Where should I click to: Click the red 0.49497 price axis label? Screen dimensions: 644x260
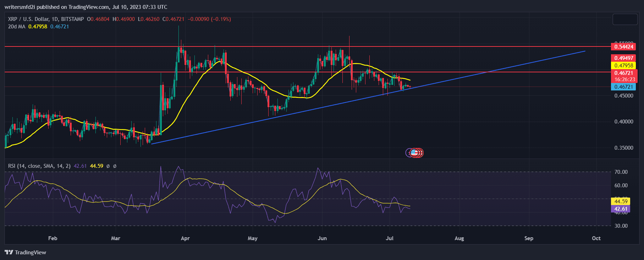pos(623,58)
